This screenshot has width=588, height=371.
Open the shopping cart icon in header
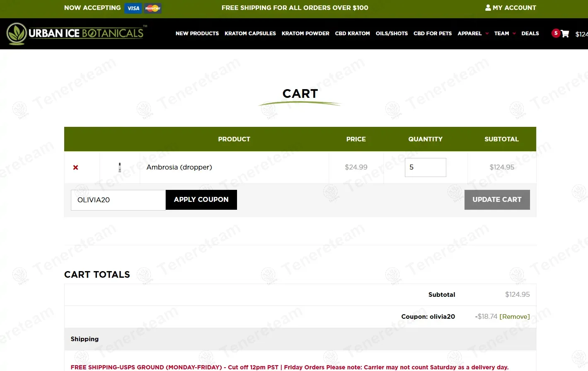565,34
